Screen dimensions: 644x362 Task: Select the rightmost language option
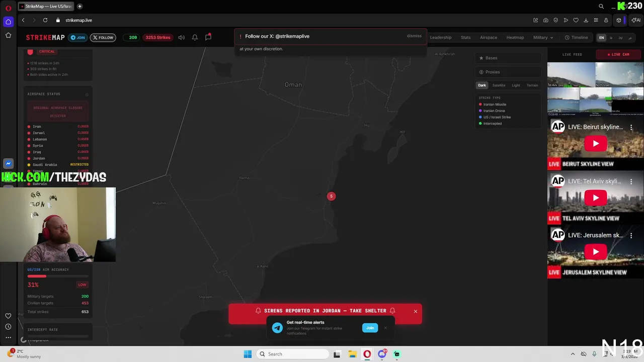(630, 38)
